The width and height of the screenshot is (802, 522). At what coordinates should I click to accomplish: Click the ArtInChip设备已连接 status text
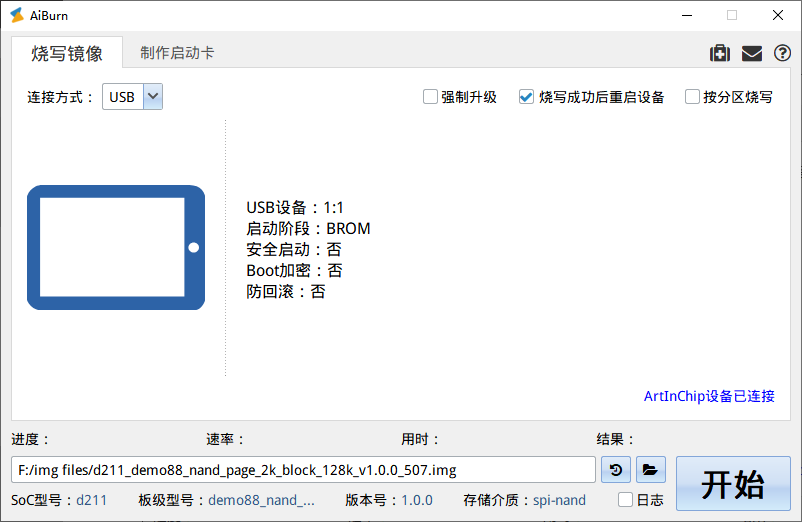click(x=709, y=396)
